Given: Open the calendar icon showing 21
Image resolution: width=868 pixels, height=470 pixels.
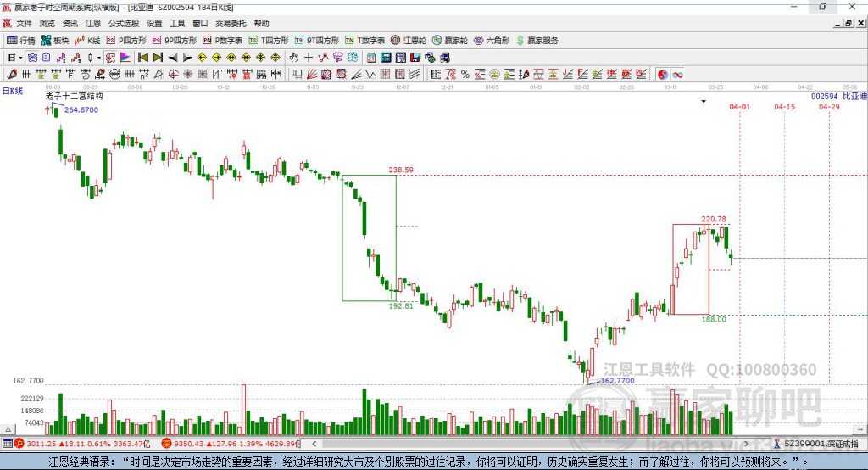Looking at the screenshot, I should (371, 58).
